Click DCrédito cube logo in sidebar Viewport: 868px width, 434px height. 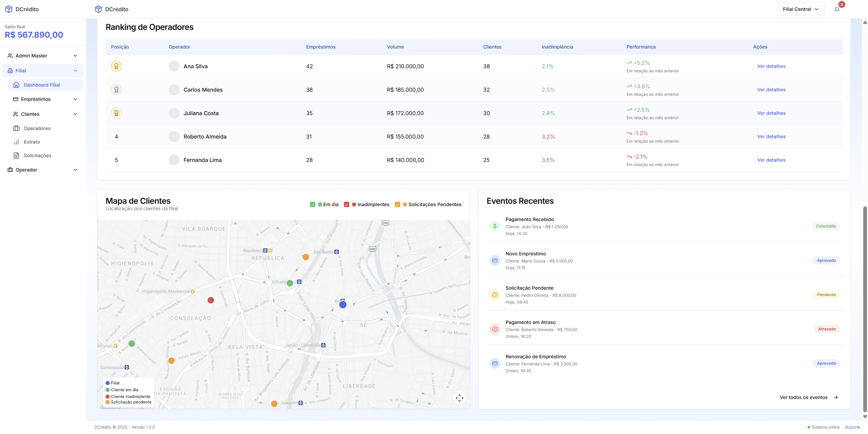point(9,9)
